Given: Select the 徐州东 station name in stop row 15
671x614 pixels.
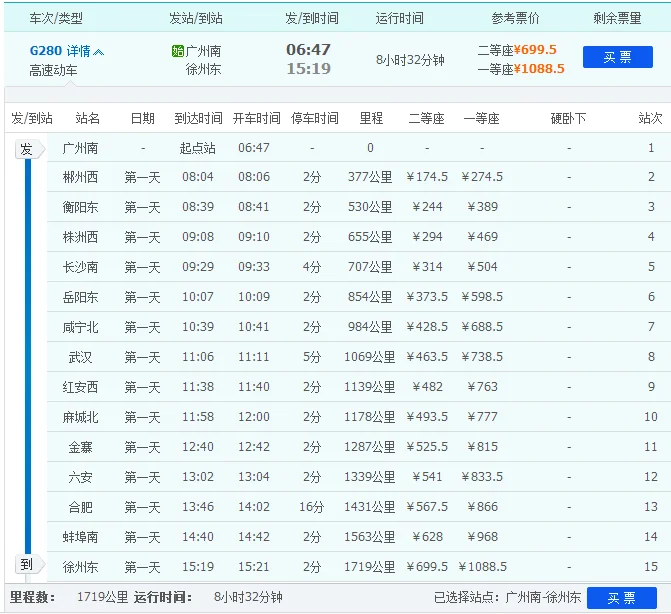Looking at the screenshot, I should [x=80, y=567].
